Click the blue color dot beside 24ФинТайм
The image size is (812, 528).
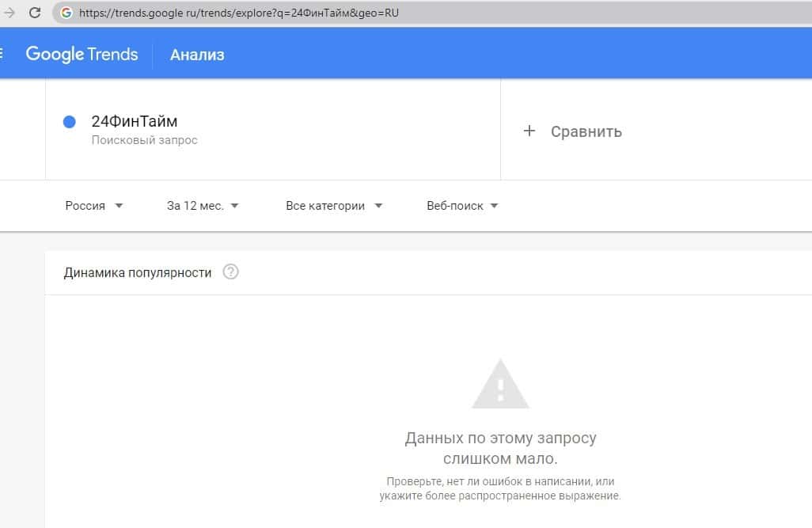click(x=69, y=122)
